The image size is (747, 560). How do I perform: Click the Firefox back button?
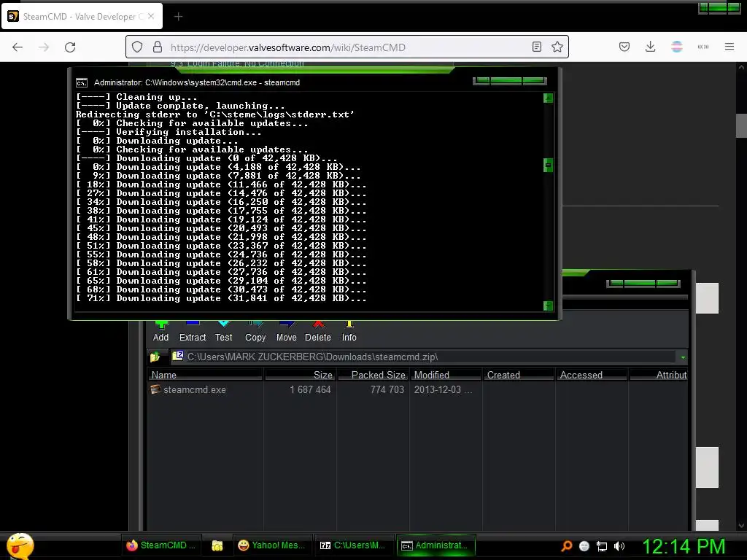coord(18,47)
